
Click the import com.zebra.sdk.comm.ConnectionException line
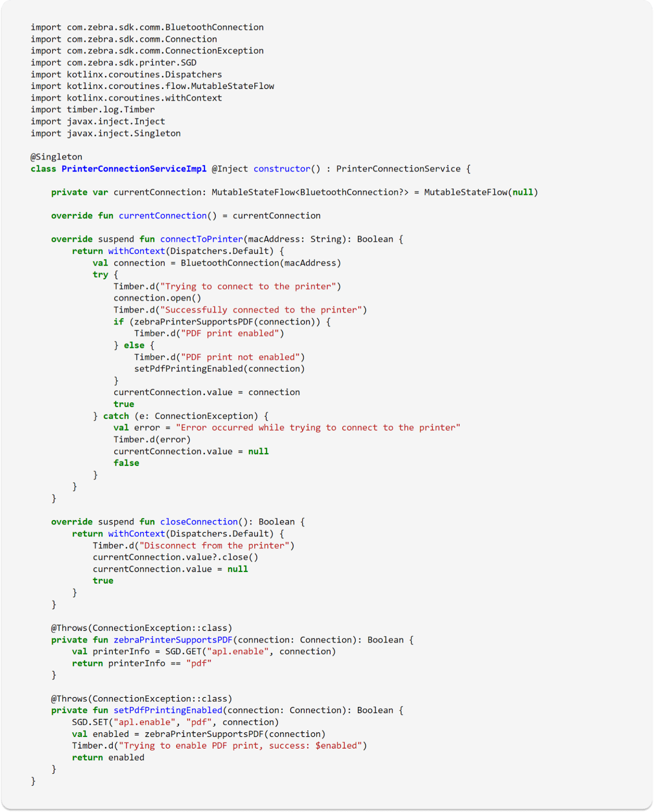(x=147, y=51)
